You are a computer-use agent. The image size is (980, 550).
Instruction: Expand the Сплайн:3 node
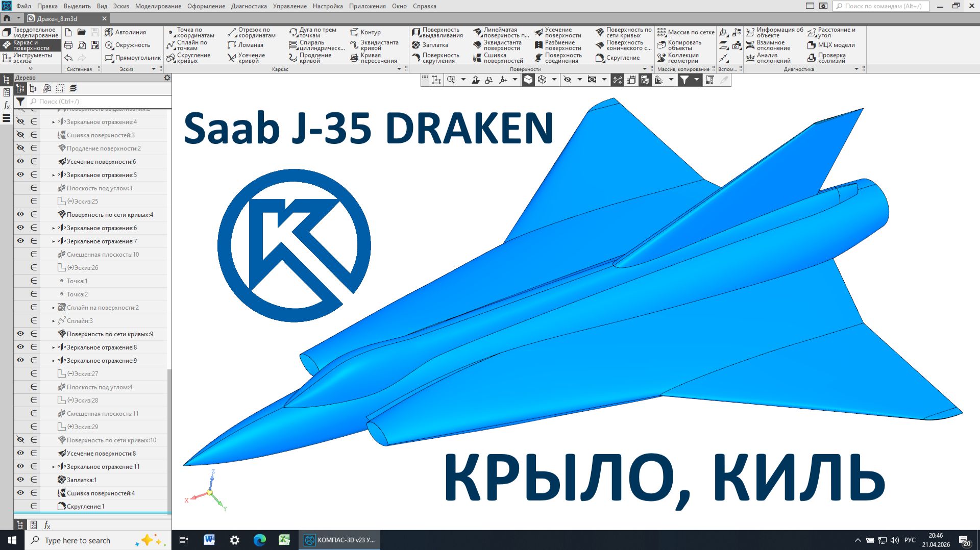point(53,320)
